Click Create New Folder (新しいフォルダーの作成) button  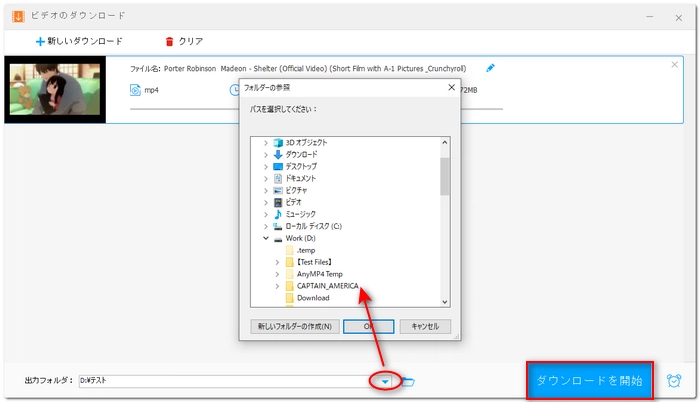(x=295, y=327)
